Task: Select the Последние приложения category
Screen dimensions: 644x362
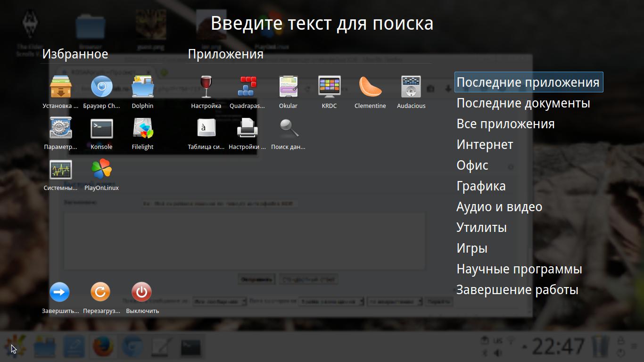Action: [x=528, y=82]
